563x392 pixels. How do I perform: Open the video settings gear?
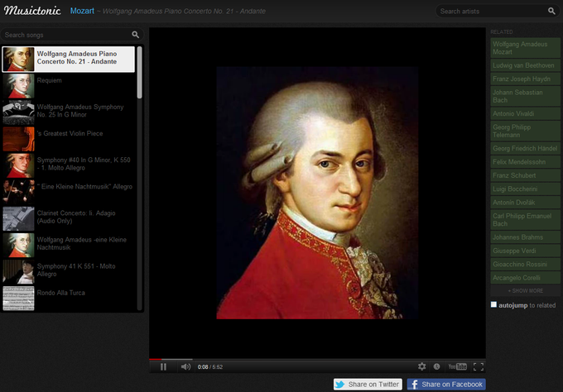click(422, 366)
